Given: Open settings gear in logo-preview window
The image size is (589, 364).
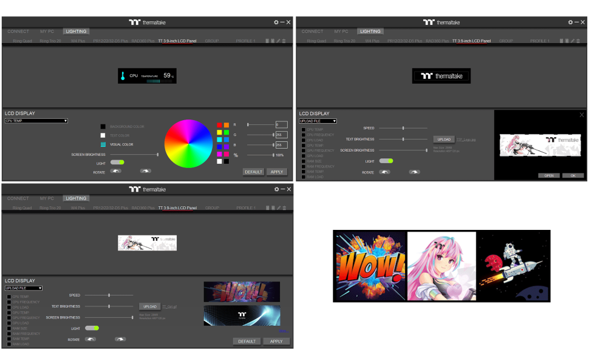Looking at the screenshot, I should pyautogui.click(x=570, y=22).
